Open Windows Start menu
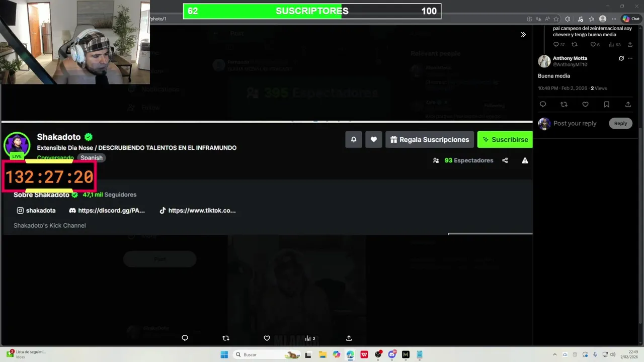Screen dimensions: 644x362 (224, 354)
